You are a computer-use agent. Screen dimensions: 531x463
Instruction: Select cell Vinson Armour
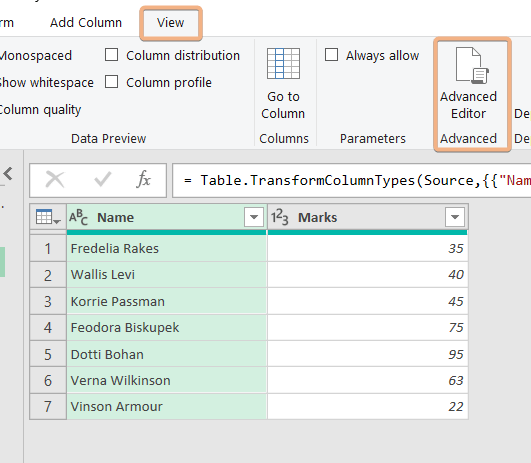[x=166, y=406]
